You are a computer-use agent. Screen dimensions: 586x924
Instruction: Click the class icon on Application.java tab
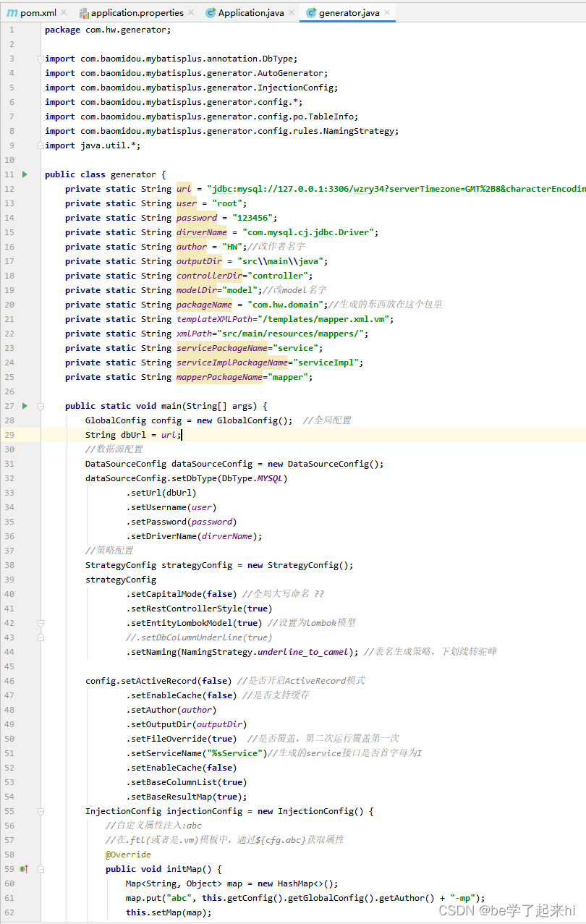(211, 13)
